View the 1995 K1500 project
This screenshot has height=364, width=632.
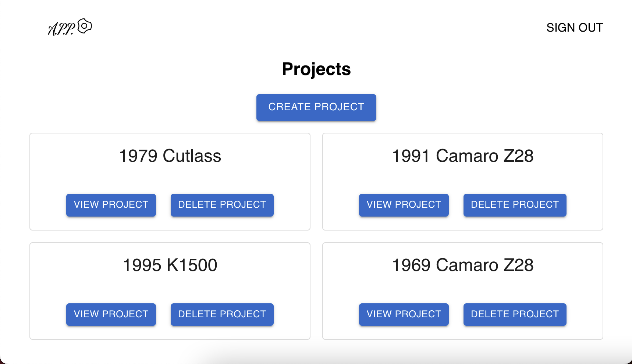(111, 314)
